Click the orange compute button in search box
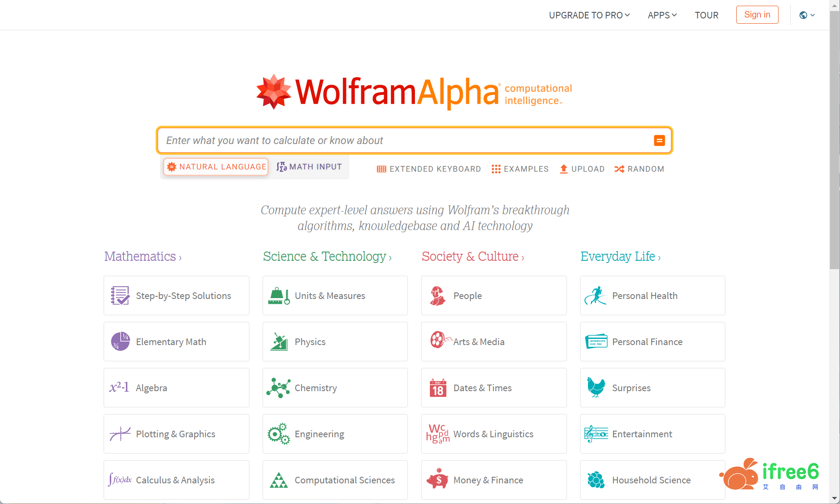 (x=659, y=140)
